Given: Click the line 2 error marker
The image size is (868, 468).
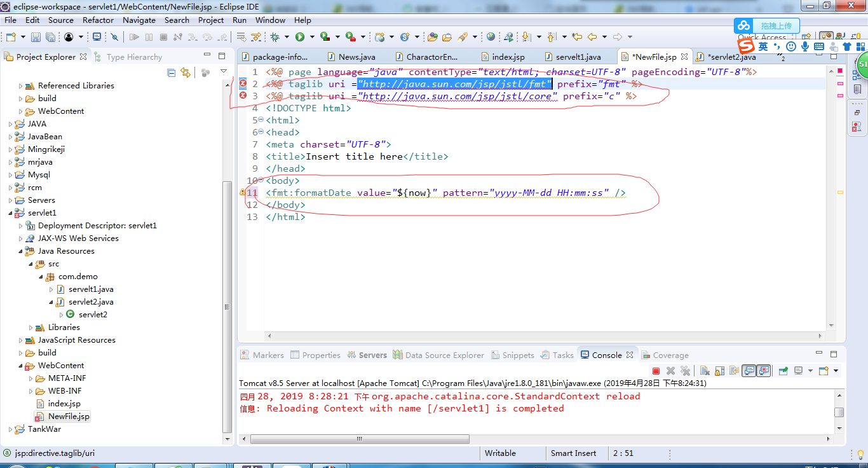Looking at the screenshot, I should point(243,84).
